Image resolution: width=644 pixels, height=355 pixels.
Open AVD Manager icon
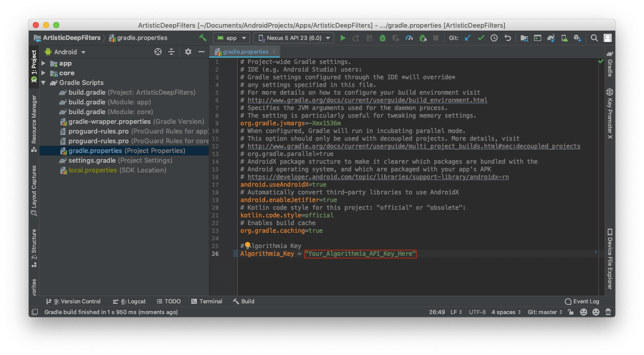coord(564,38)
